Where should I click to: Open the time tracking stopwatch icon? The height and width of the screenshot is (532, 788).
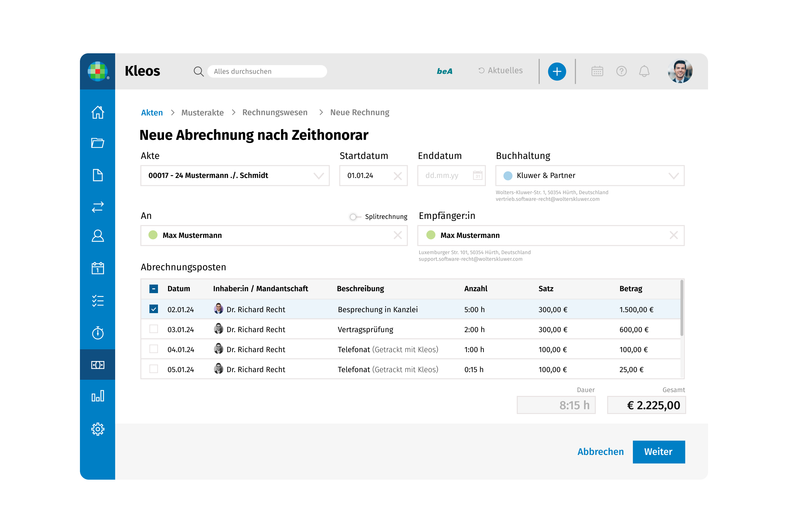pyautogui.click(x=98, y=333)
